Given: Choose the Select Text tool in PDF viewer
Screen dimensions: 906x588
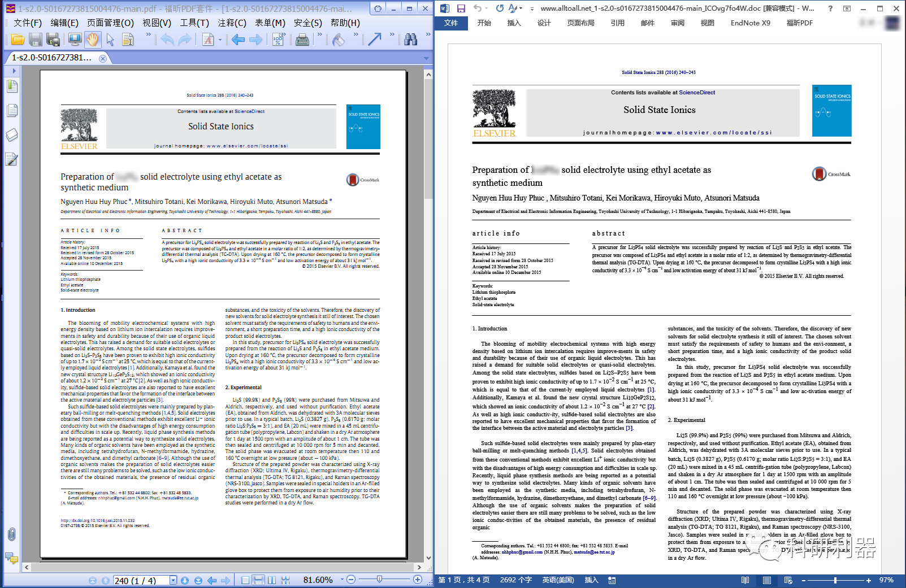Looking at the screenshot, I should (128, 40).
